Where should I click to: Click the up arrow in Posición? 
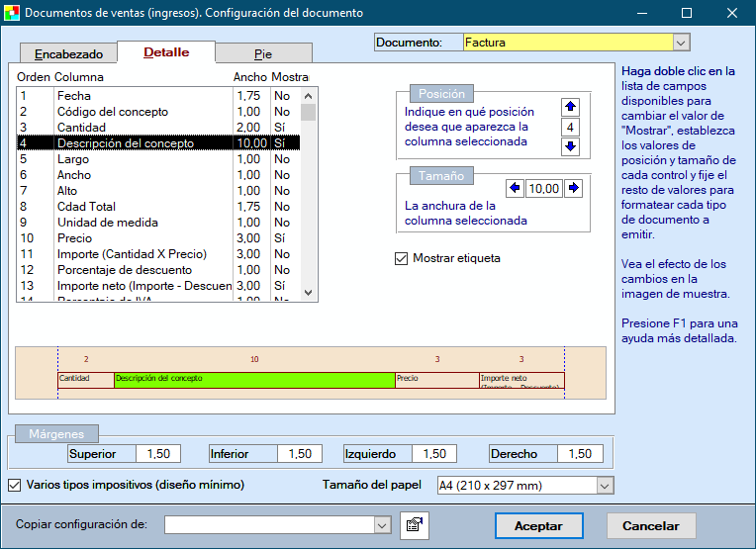click(570, 108)
